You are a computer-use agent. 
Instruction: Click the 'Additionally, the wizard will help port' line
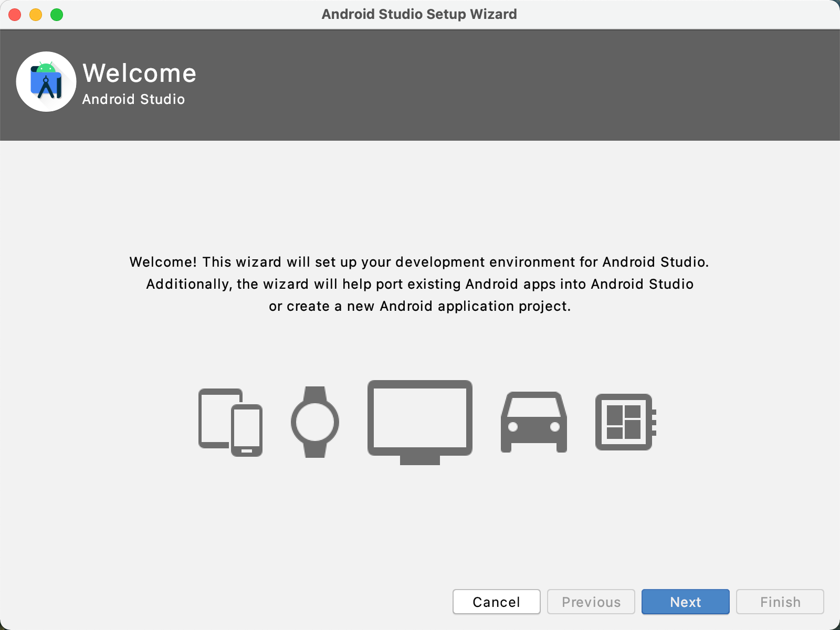(x=420, y=284)
